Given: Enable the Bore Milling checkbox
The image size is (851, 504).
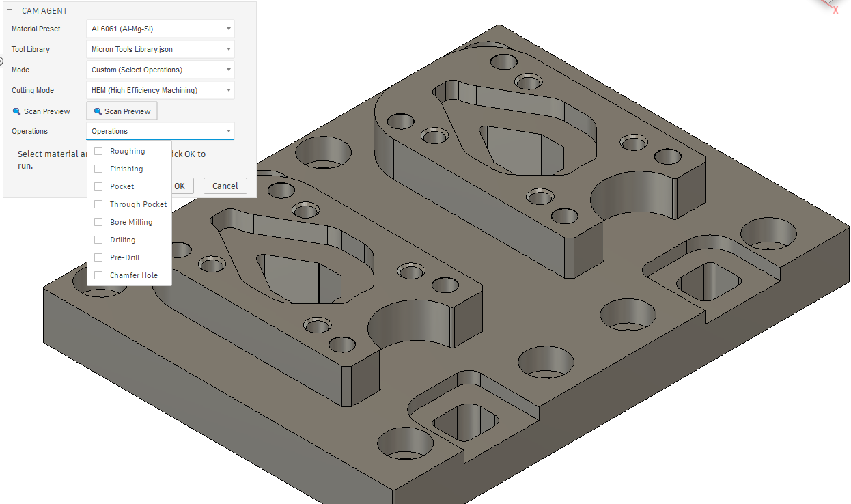Looking at the screenshot, I should (98, 222).
